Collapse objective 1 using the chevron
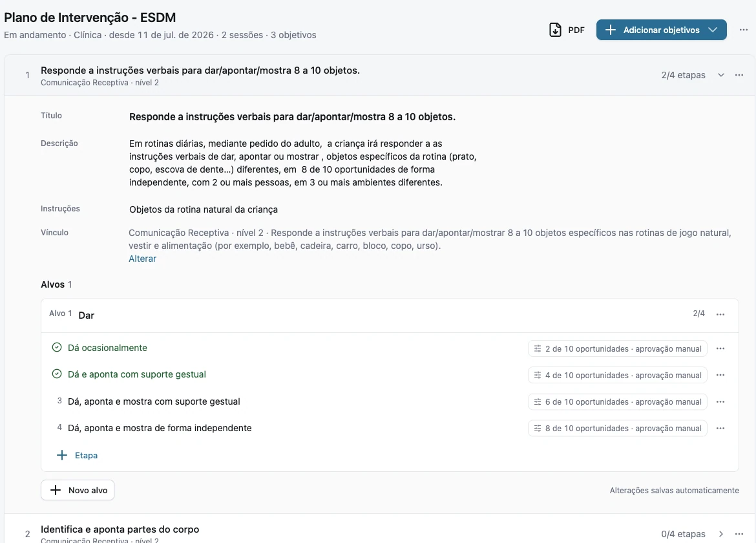 pyautogui.click(x=721, y=75)
